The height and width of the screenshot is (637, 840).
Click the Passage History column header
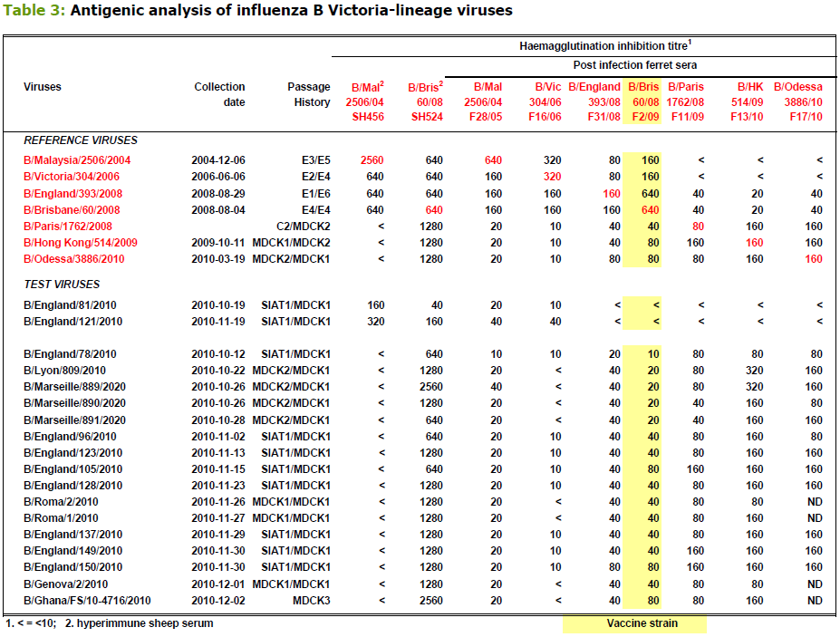[x=309, y=94]
